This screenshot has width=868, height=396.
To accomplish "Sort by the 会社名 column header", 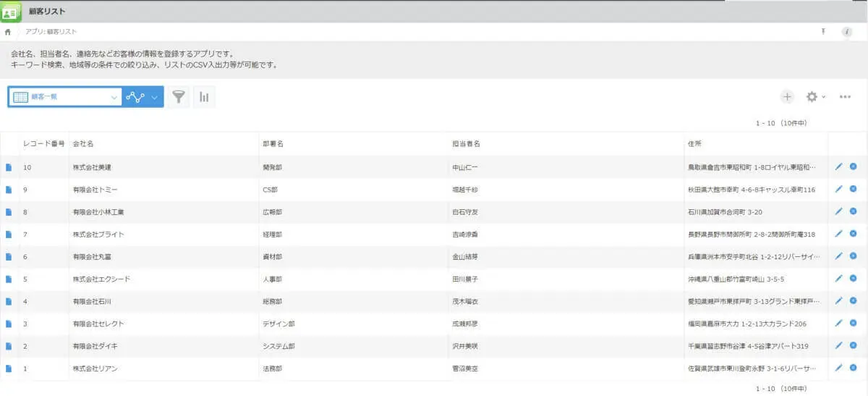I will pyautogui.click(x=83, y=143).
